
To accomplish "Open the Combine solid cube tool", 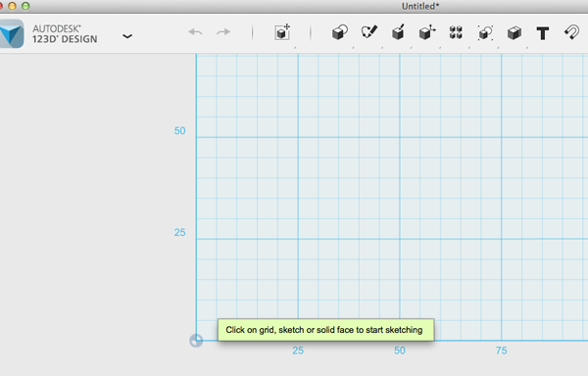I will pos(514,33).
